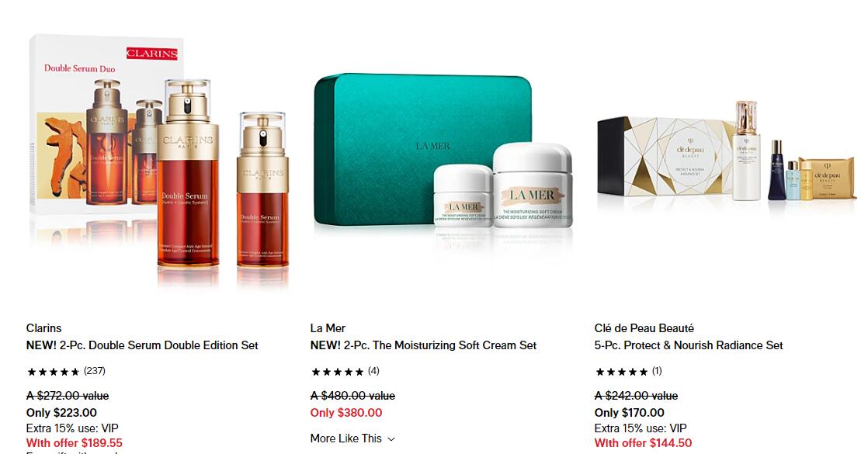Click Extra 15% use: VIP under Clé de Peau
Screen dimensions: 868x454
tap(641, 428)
